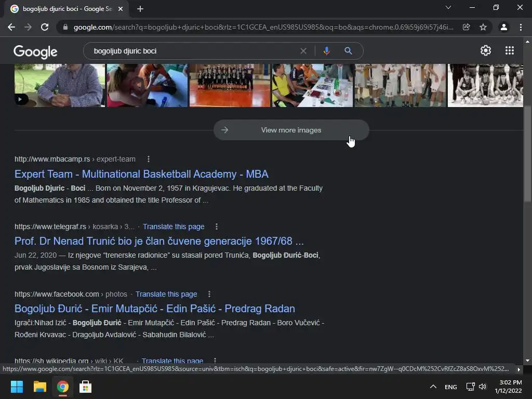Screen dimensions: 532x399
Task: Open Microsoft Store from taskbar
Action: point(85,387)
